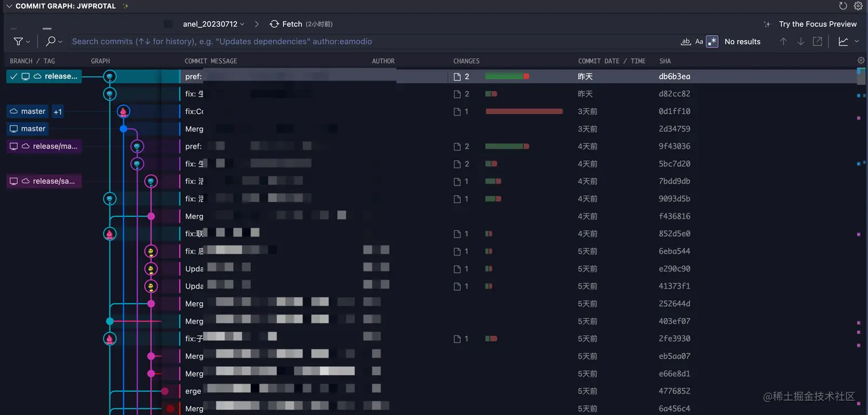868x415 pixels.
Task: Jump to next match with down arrow icon
Action: pyautogui.click(x=800, y=41)
